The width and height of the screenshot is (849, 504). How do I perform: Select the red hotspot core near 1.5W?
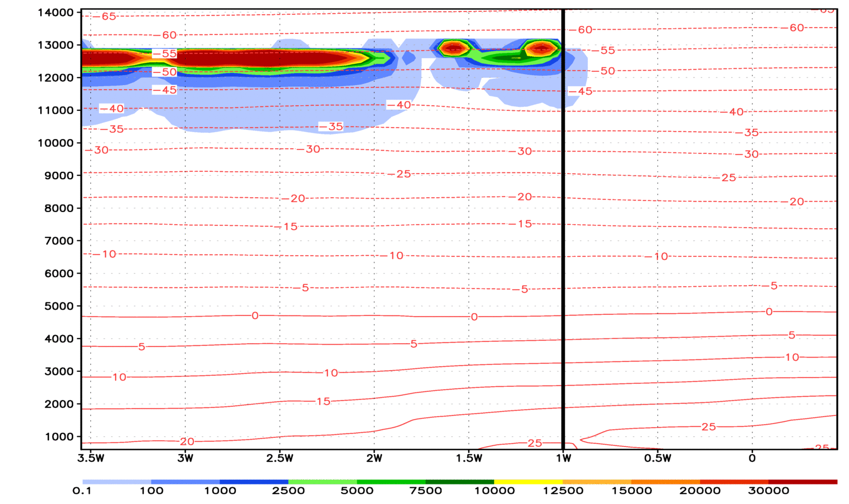click(x=454, y=48)
